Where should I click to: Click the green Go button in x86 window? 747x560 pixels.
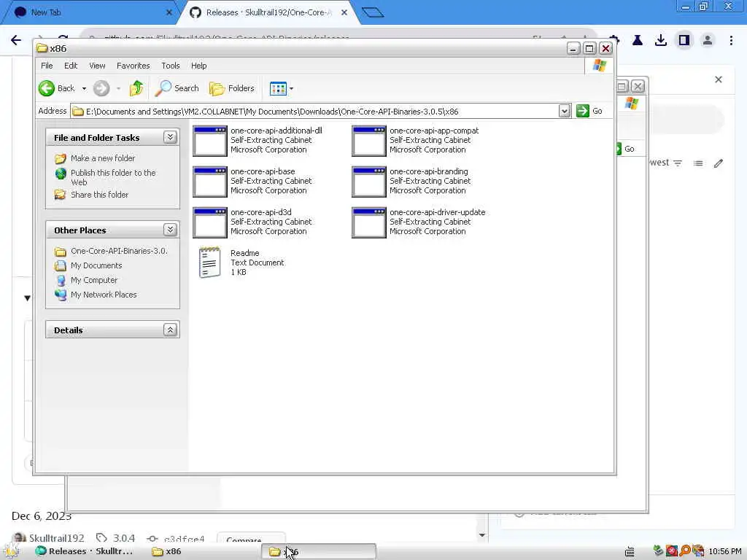tap(589, 111)
